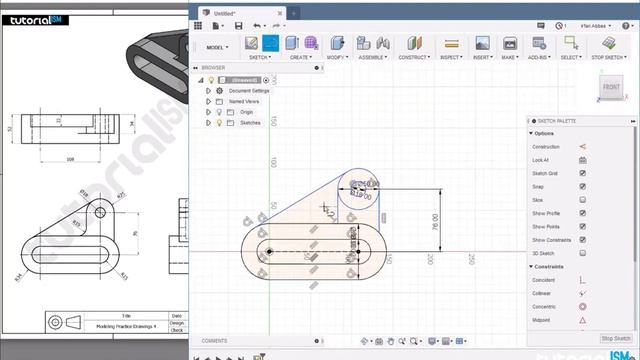
Task: Open the INSPECT menu
Action: (451, 58)
